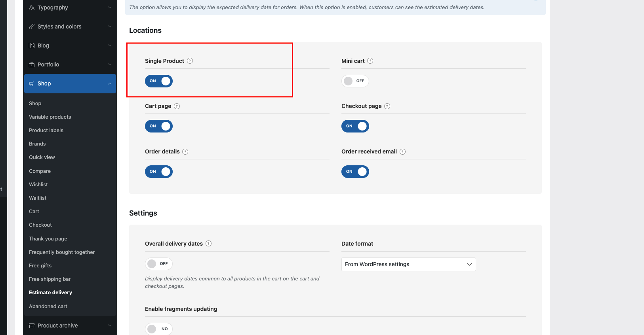Open Wishlist settings

tap(38, 184)
